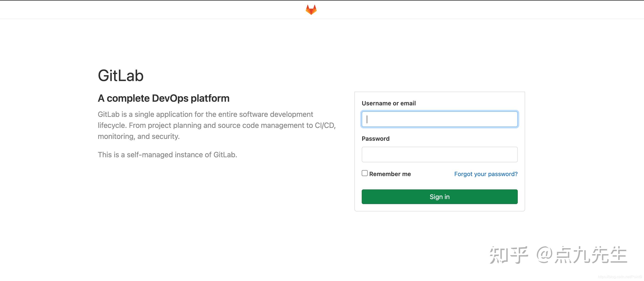Click the GitLab icon centered in the navbar
The image size is (644, 281).
(x=311, y=9)
